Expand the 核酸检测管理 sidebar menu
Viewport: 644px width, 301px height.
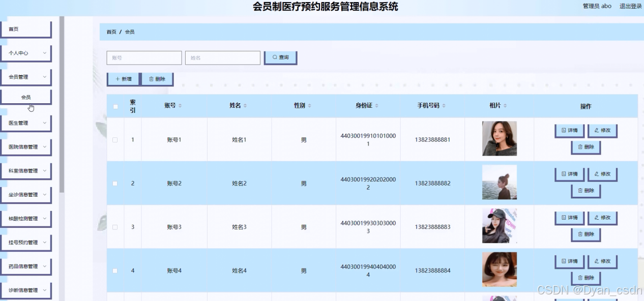coord(26,219)
